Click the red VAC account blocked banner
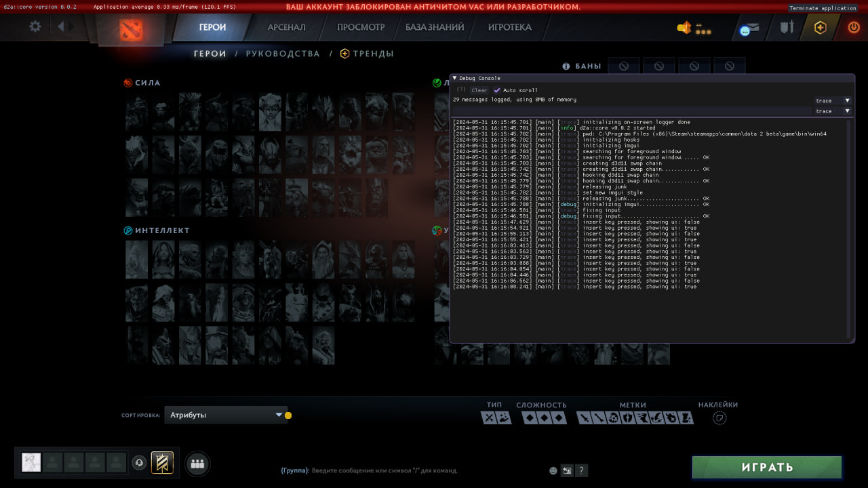 (x=433, y=7)
